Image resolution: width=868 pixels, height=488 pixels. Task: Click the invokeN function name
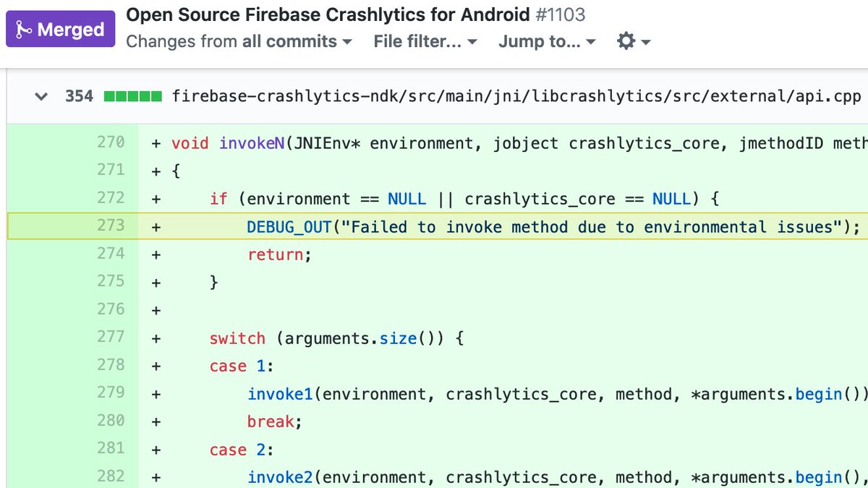pos(252,143)
